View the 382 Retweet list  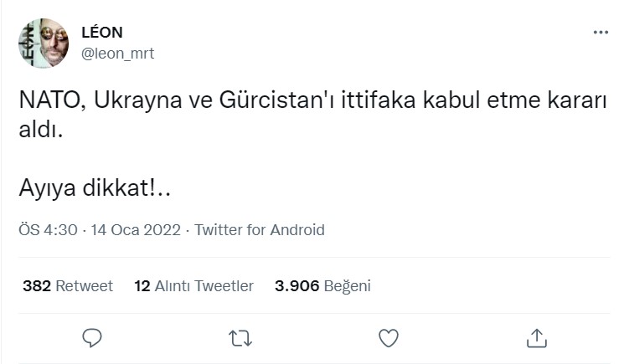point(68,286)
